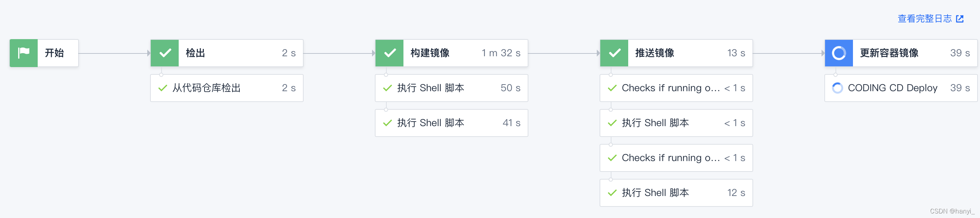Click the green checkmark on 构建镜像 stage

(389, 53)
